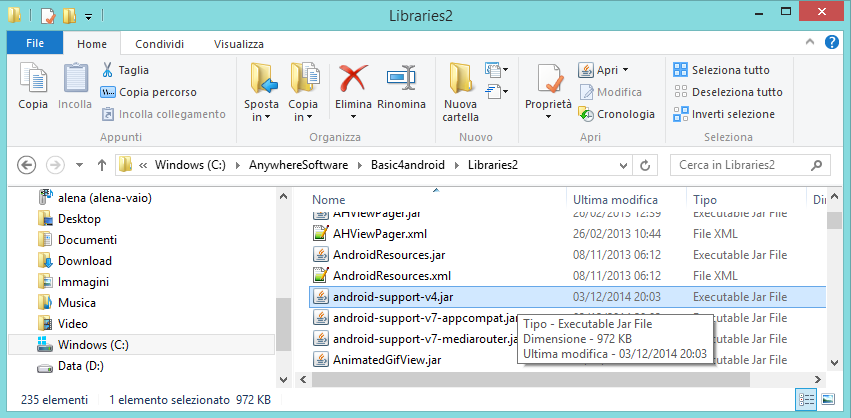
Task: Open the blue File menu
Action: [x=35, y=43]
